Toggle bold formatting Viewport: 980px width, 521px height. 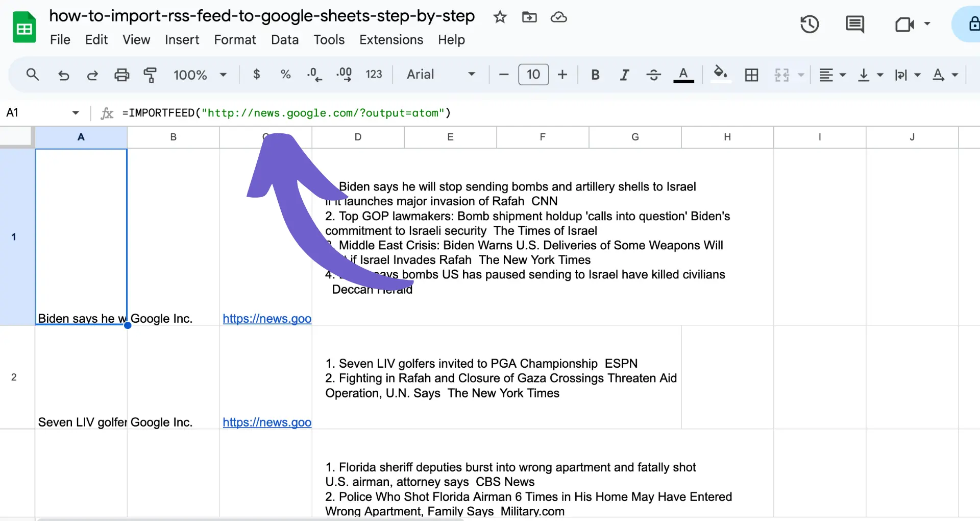coord(595,75)
